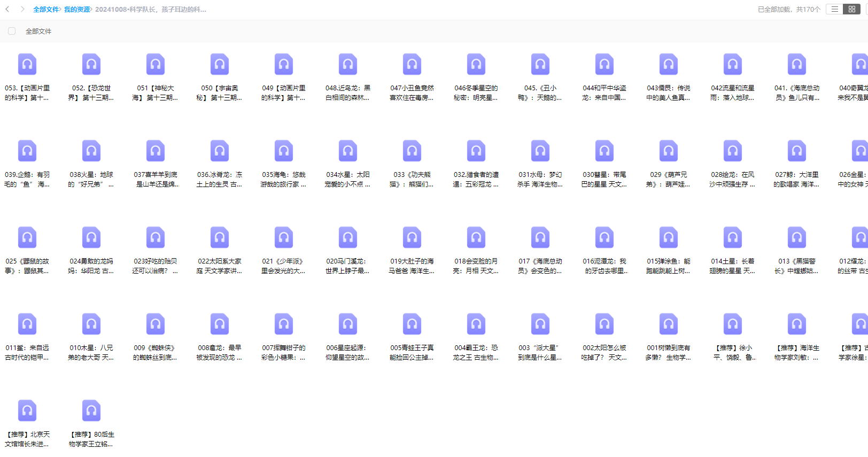This screenshot has width=868, height=457.
Task: Go back using the left arrow
Action: coord(7,9)
